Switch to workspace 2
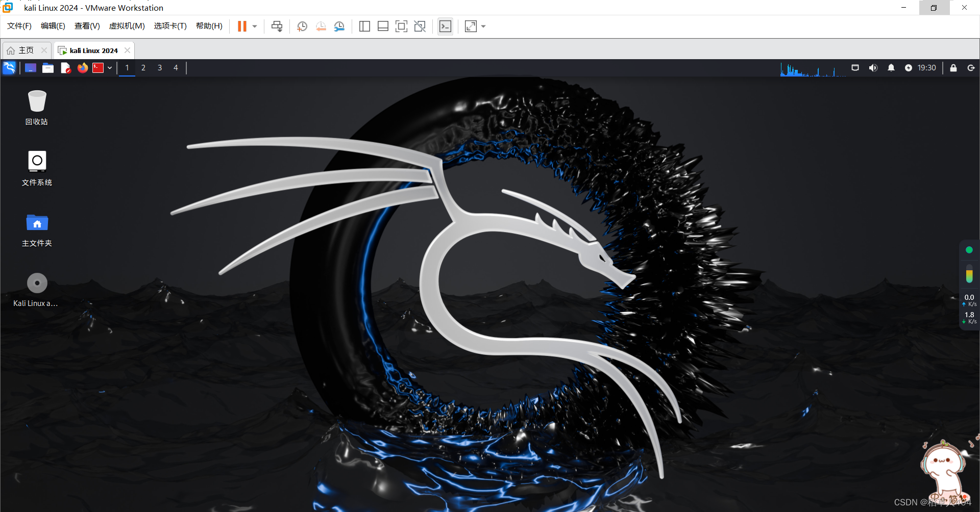Viewport: 980px width, 512px height. point(143,68)
